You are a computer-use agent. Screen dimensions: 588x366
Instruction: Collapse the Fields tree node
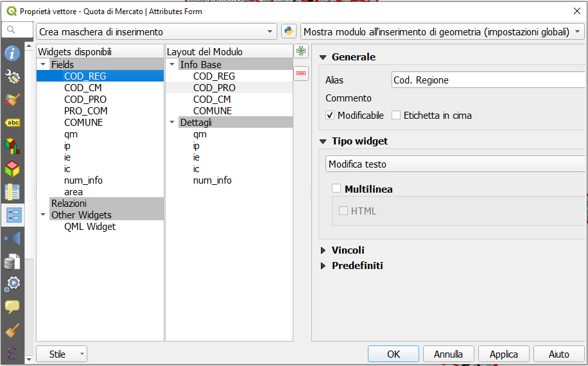43,64
